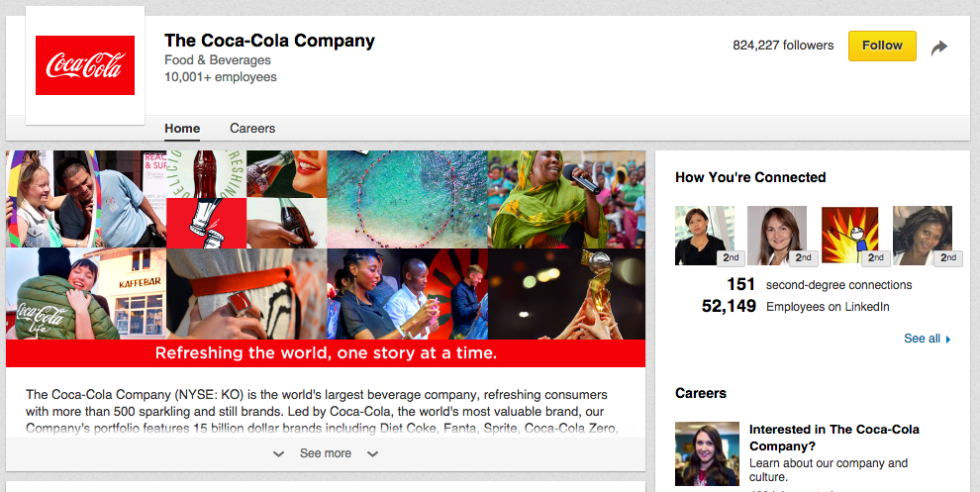Image resolution: width=980 pixels, height=492 pixels.
Task: Click the 151 second-degree connections count
Action: pos(740,285)
